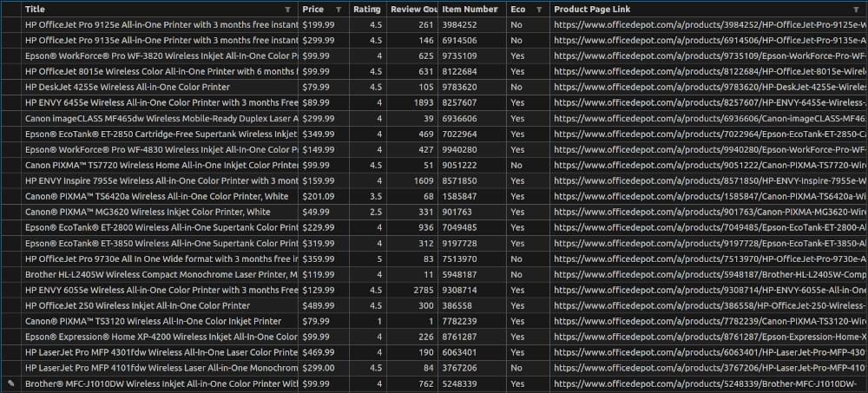Select the Epson WorkForce Pro WF-3820 title cell

(x=161, y=56)
